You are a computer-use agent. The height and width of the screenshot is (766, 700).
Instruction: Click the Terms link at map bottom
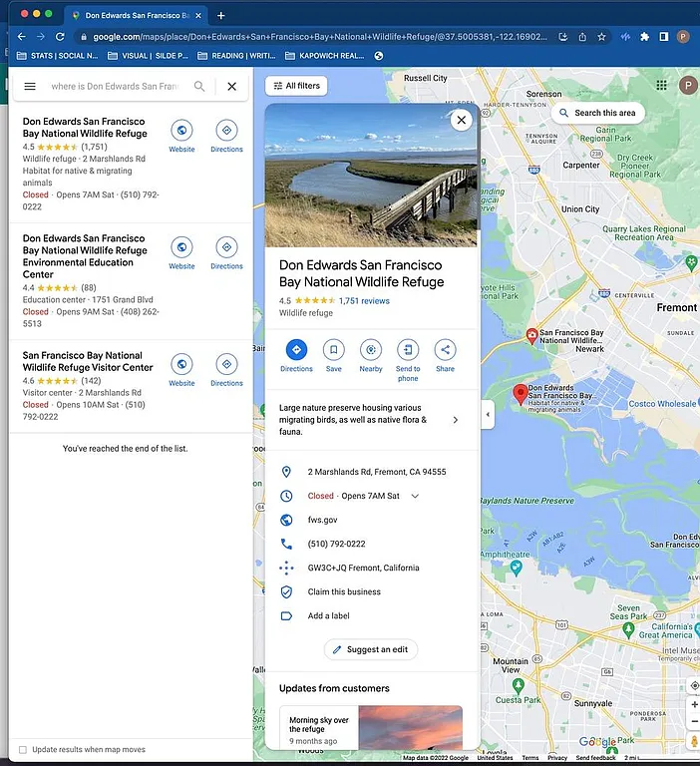(530, 758)
